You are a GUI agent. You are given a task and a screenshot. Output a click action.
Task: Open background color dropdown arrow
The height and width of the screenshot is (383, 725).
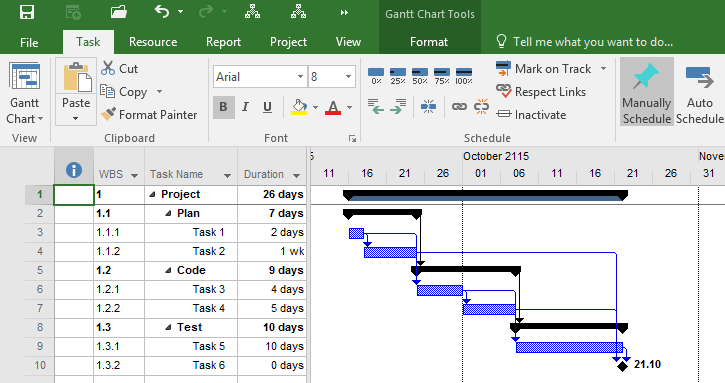click(315, 107)
